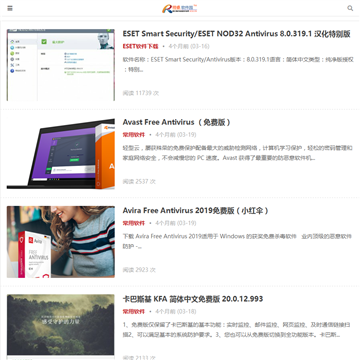Open the Avira Free Antivirus 2019免费版 title
This screenshot has width=360, height=360.
[196, 211]
